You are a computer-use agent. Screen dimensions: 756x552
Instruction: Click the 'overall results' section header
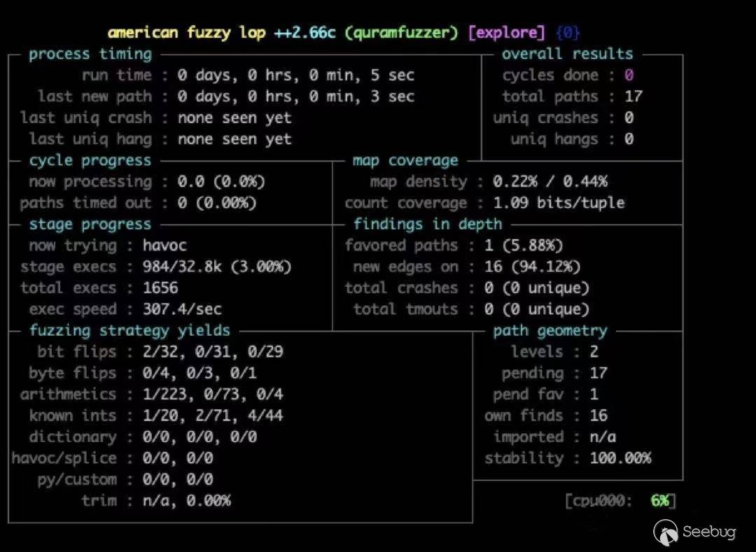click(x=568, y=54)
